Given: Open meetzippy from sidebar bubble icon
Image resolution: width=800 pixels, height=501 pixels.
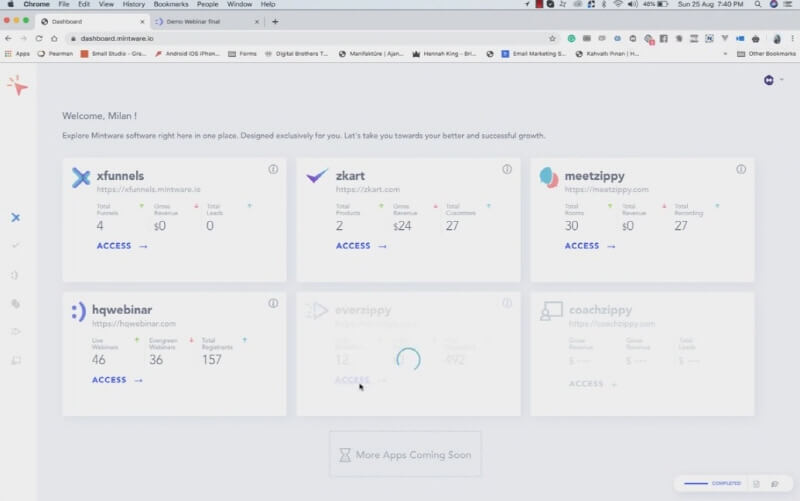Looking at the screenshot, I should [16, 304].
